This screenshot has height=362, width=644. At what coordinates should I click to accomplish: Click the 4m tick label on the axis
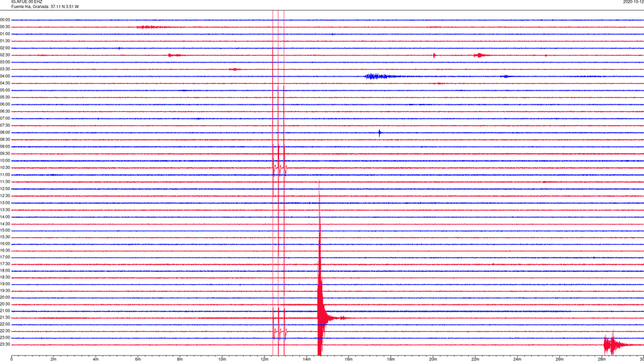click(96, 359)
